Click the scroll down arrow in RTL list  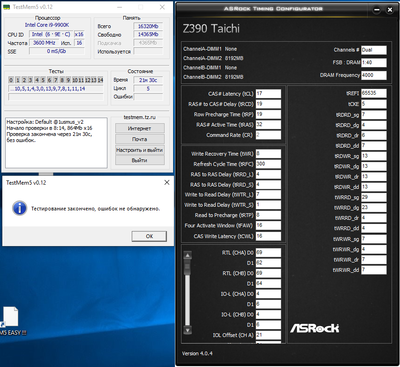[x=188, y=330]
